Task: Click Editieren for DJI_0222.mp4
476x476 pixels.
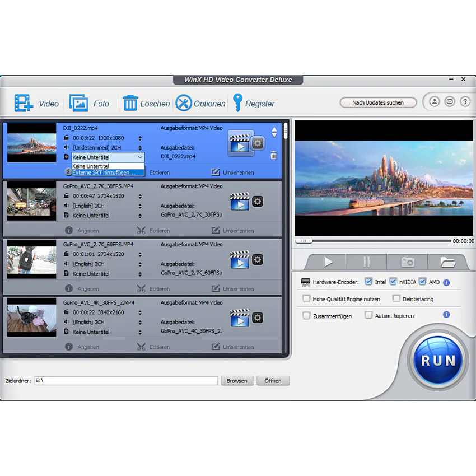Action: (x=160, y=172)
